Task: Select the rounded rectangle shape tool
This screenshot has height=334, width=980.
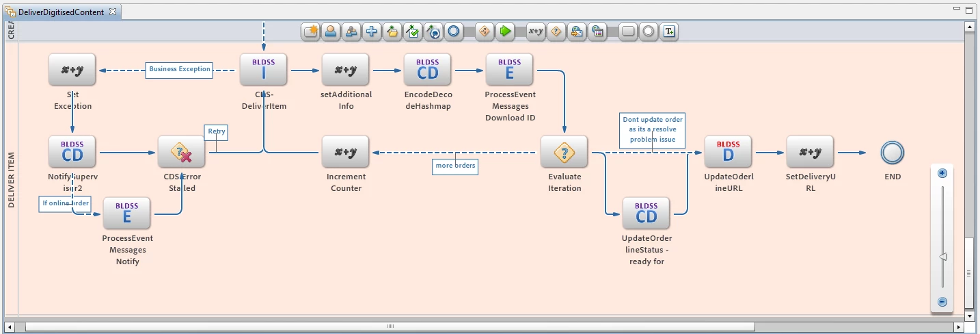Action: point(628,31)
